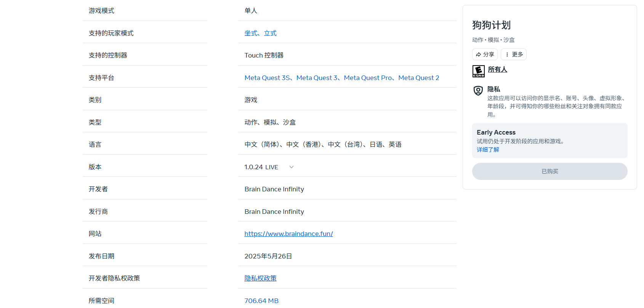The image size is (644, 308).
Task: Open the 隐私权政策 link
Action: point(260,278)
